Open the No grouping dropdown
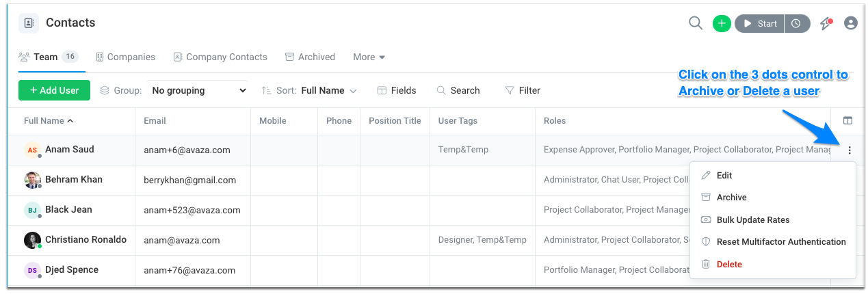 [198, 90]
